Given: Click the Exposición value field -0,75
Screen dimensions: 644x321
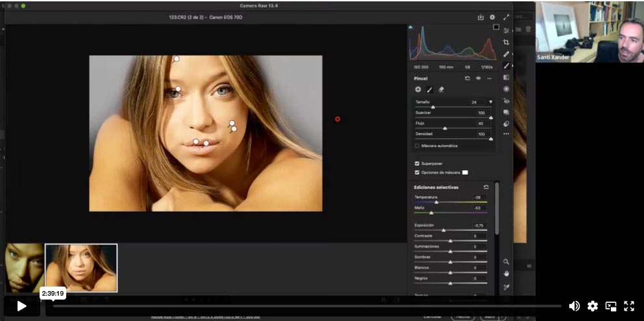Looking at the screenshot, I should point(479,225).
